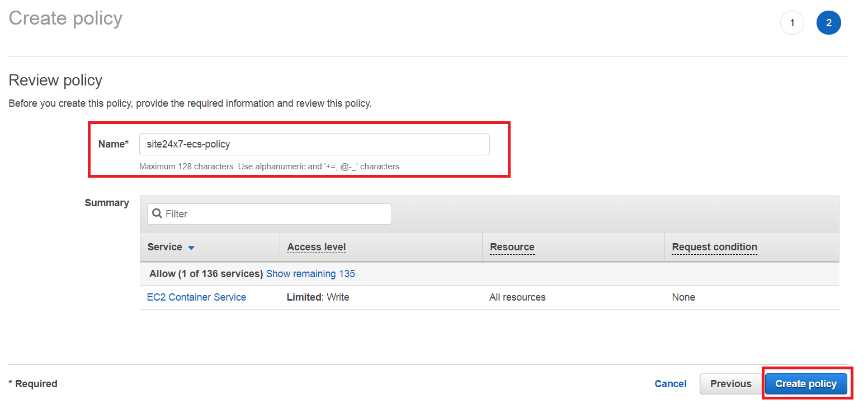Screen dimensions: 868x409
Task: Select step 1 circle indicator
Action: pos(792,22)
